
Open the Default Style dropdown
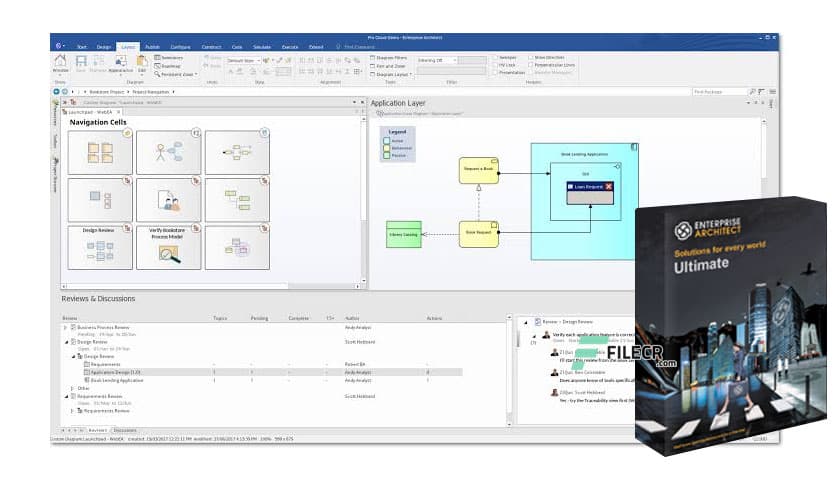[244, 61]
